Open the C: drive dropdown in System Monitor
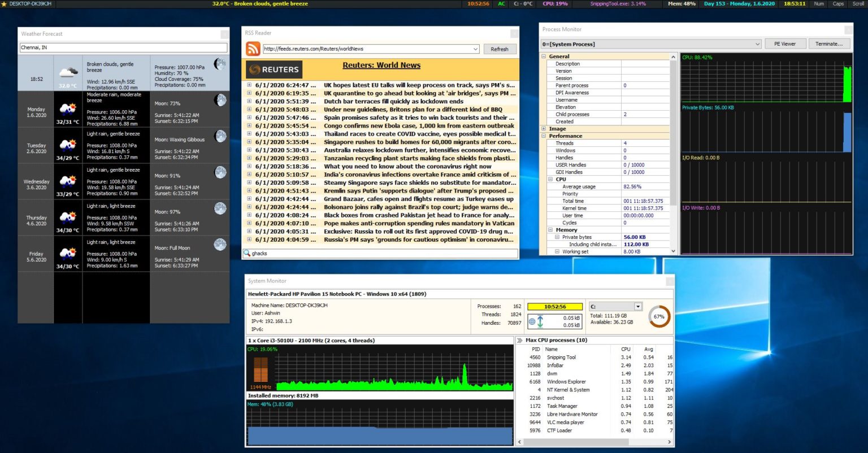 [x=637, y=306]
